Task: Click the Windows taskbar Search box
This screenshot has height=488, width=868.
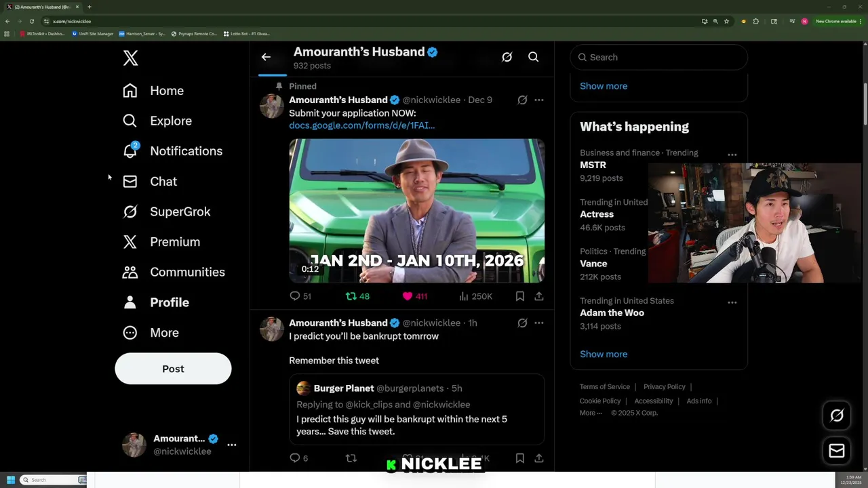Action: [x=53, y=480]
